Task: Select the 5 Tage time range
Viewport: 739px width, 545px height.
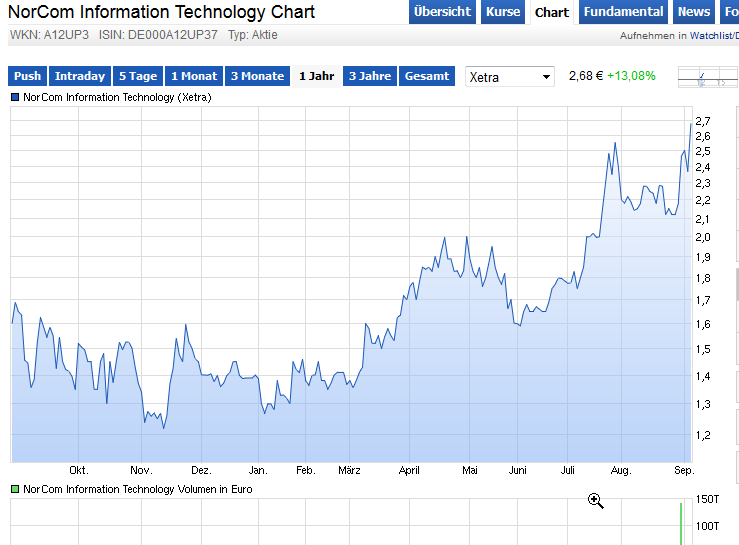Action: point(138,76)
